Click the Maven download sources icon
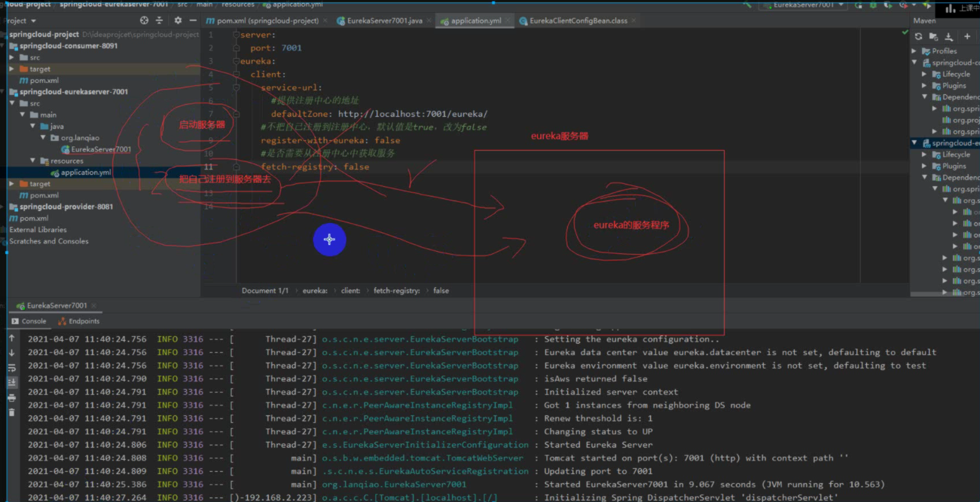980x502 pixels. coord(949,36)
